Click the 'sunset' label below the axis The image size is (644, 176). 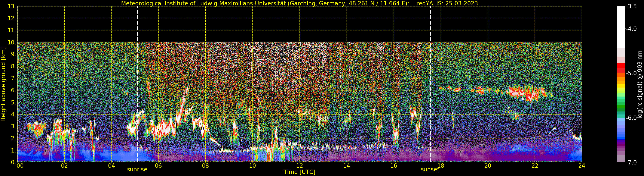pos(430,170)
